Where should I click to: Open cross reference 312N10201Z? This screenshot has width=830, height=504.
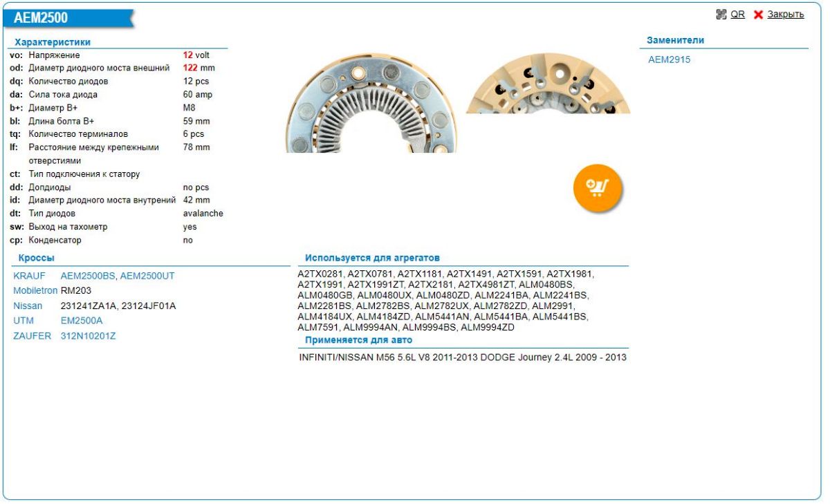[88, 336]
